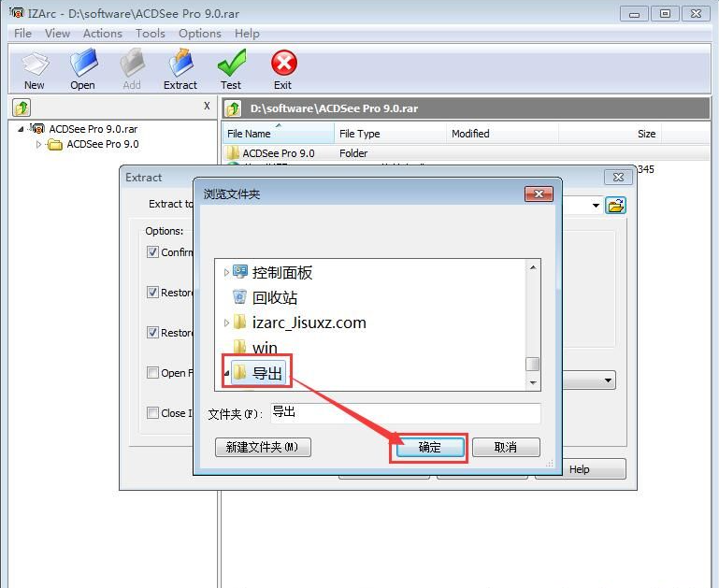This screenshot has width=719, height=588.
Task: Open the Actions menu
Action: pyautogui.click(x=103, y=34)
